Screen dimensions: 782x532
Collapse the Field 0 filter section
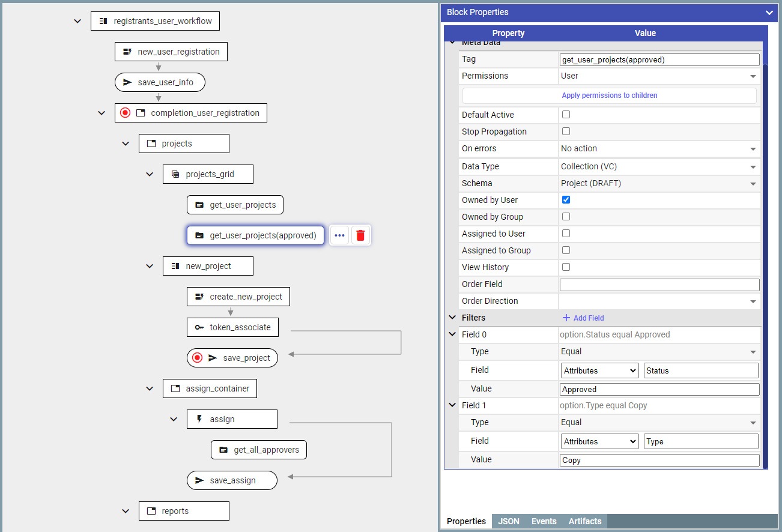pyautogui.click(x=453, y=334)
